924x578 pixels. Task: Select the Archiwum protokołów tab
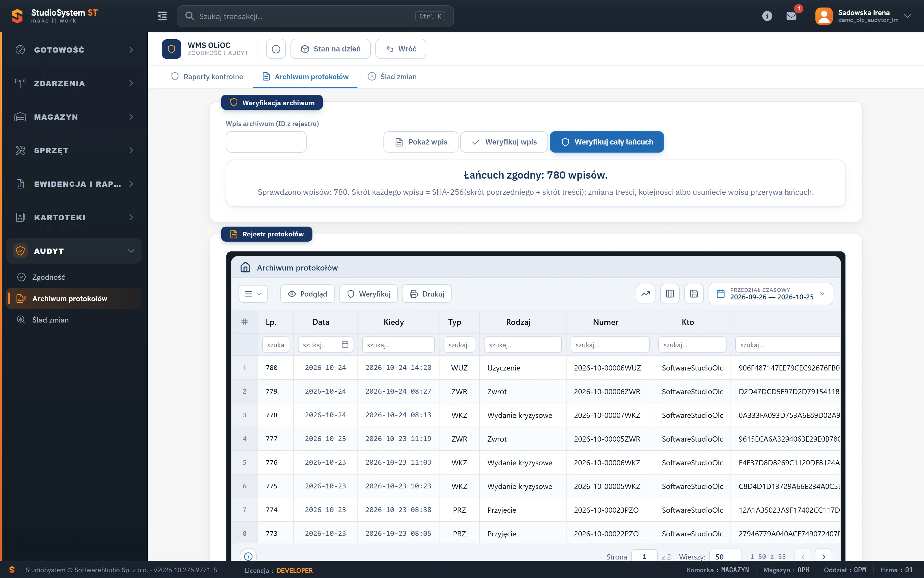pyautogui.click(x=305, y=77)
